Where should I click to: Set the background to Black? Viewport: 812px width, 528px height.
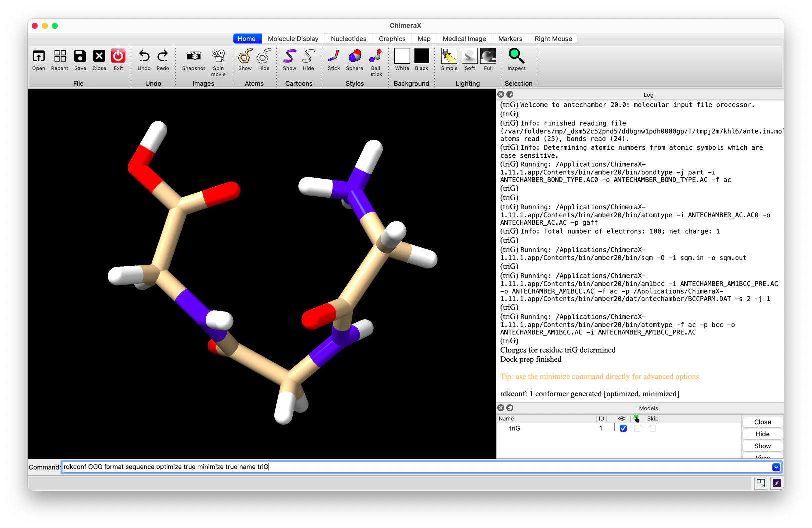pos(422,60)
